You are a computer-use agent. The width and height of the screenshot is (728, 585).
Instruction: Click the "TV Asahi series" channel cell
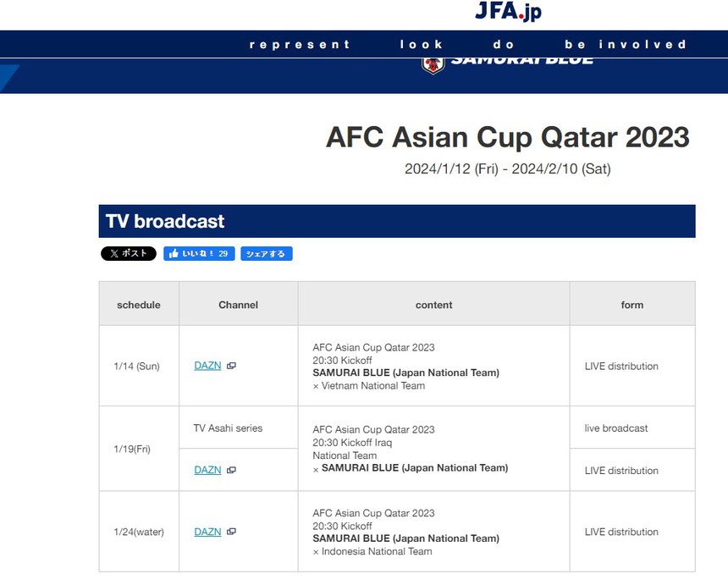[228, 428]
